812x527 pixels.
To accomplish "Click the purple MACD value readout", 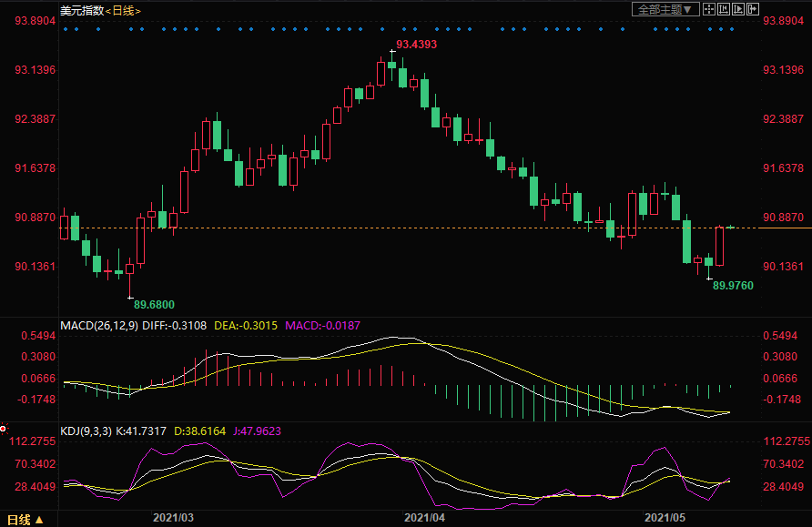I will coord(322,324).
